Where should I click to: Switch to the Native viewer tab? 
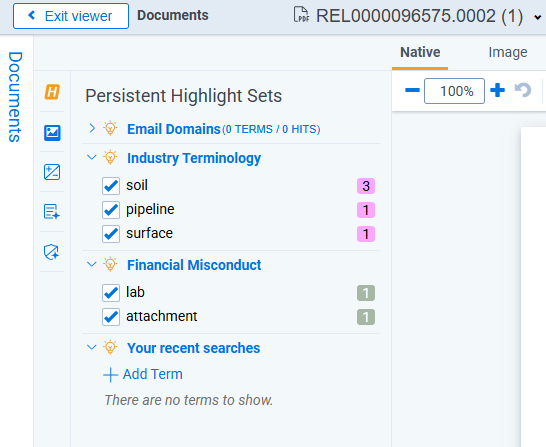pos(420,53)
